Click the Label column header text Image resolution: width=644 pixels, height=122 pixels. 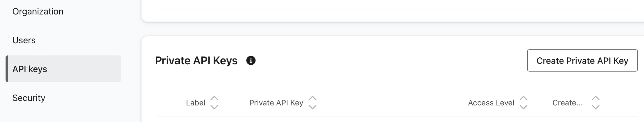click(196, 103)
